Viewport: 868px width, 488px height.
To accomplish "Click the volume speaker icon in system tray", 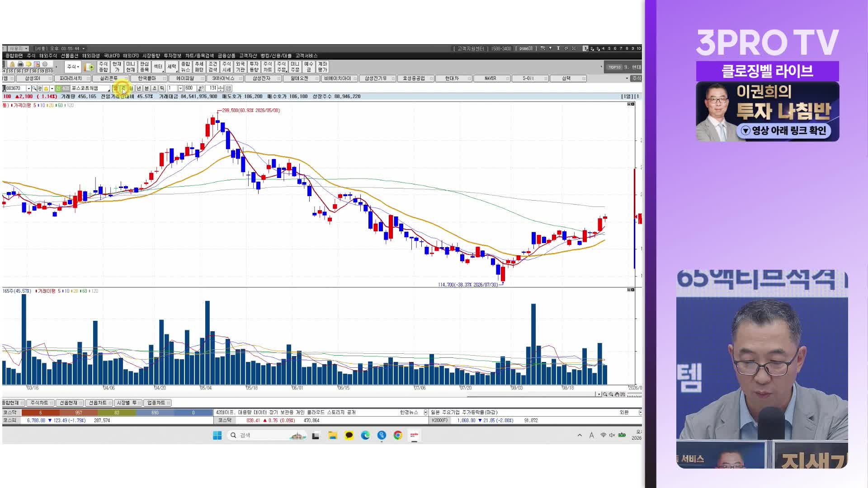I will (612, 435).
